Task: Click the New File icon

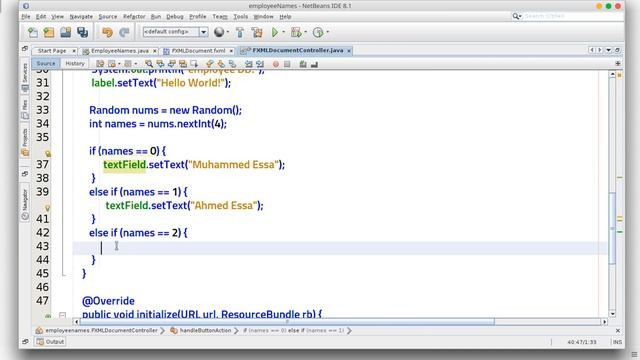Action: pyautogui.click(x=33, y=32)
